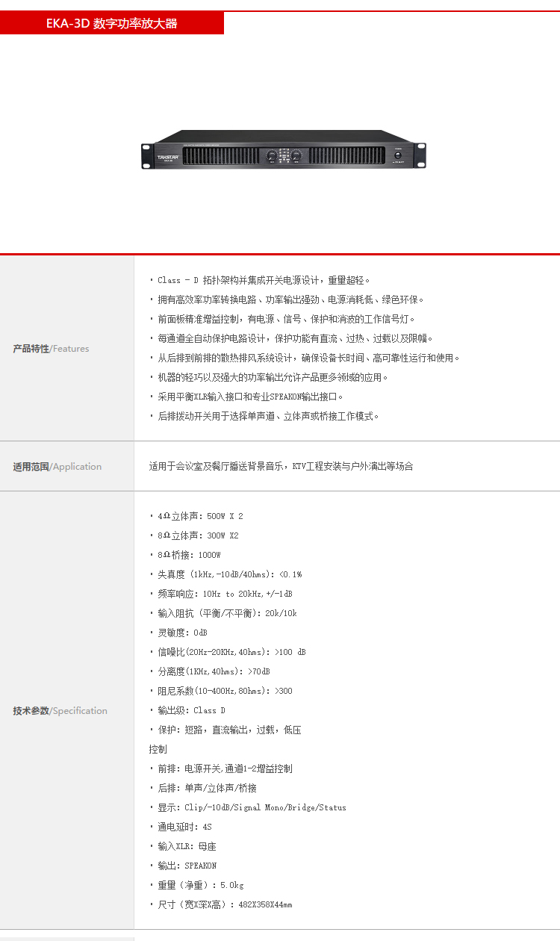Click the 通电延时: 4S spec line

pos(181,827)
